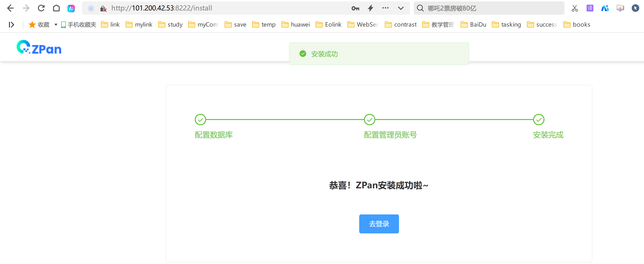Screen dimensions: 644x264
Task: Click the 去登录 login button
Action: [379, 224]
